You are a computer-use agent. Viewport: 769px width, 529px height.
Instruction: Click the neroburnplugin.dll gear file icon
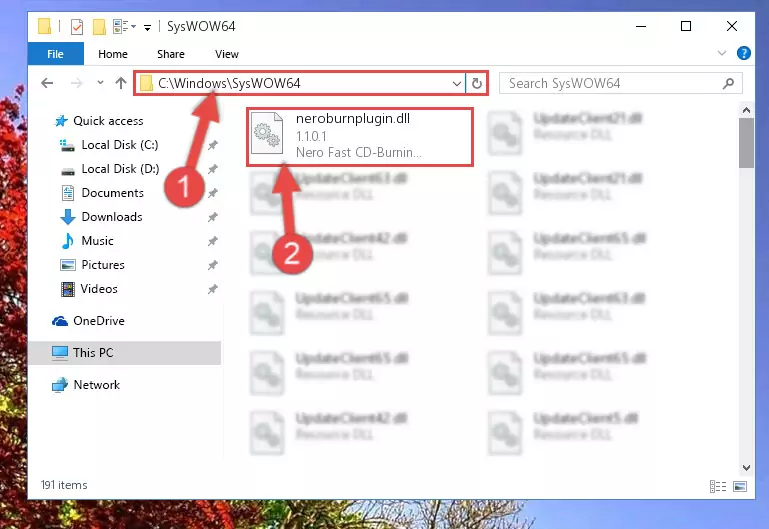coord(267,133)
